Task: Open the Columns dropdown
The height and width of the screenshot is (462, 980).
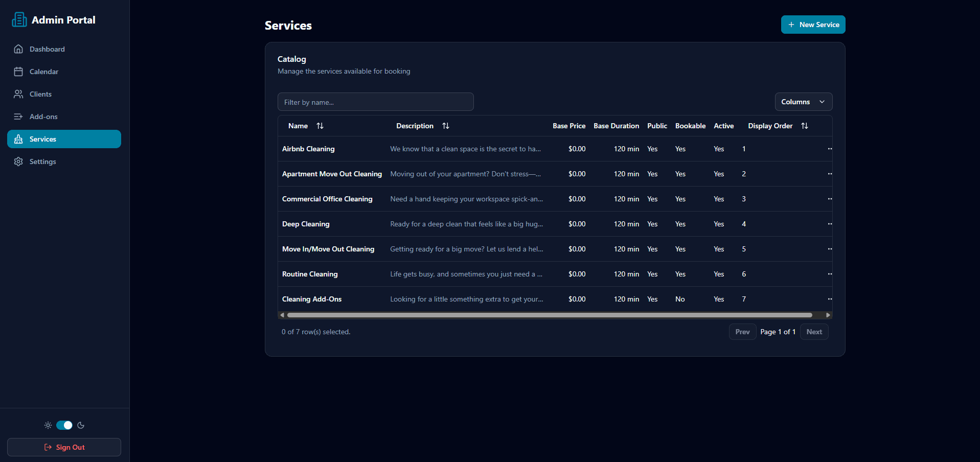Action: tap(803, 102)
